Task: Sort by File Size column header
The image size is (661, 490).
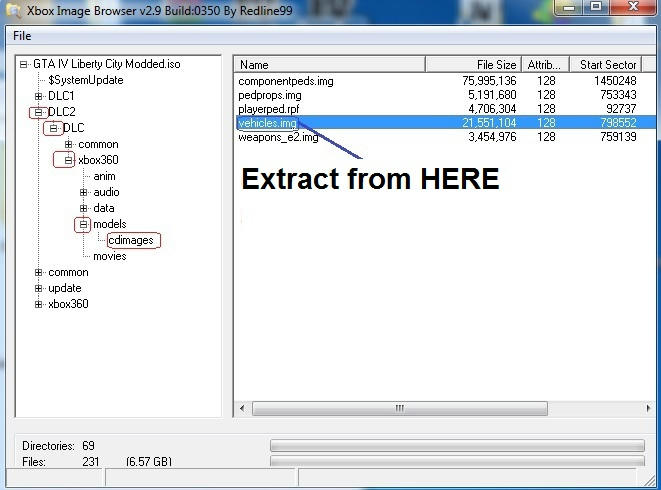Action: (474, 65)
